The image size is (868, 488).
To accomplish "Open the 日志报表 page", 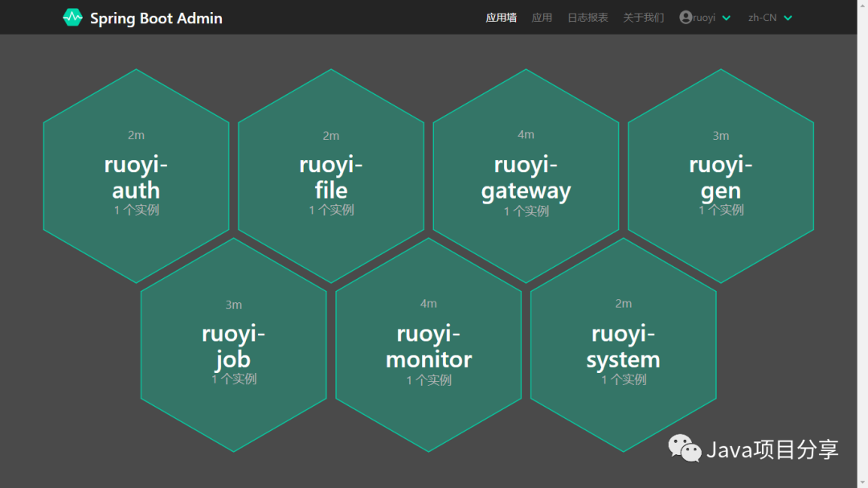I will (x=588, y=18).
